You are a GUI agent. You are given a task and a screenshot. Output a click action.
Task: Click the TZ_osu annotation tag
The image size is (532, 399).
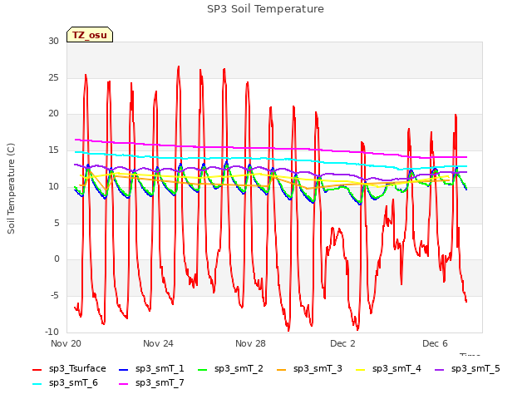[90, 35]
